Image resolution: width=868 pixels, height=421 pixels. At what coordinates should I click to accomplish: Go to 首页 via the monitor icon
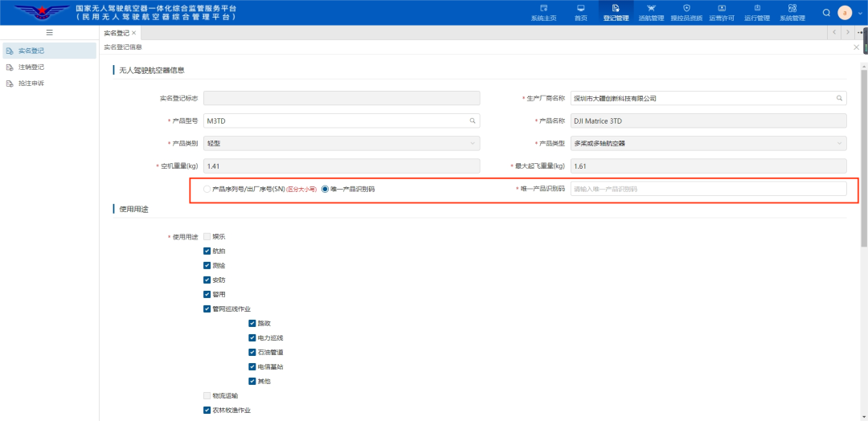pos(581,8)
